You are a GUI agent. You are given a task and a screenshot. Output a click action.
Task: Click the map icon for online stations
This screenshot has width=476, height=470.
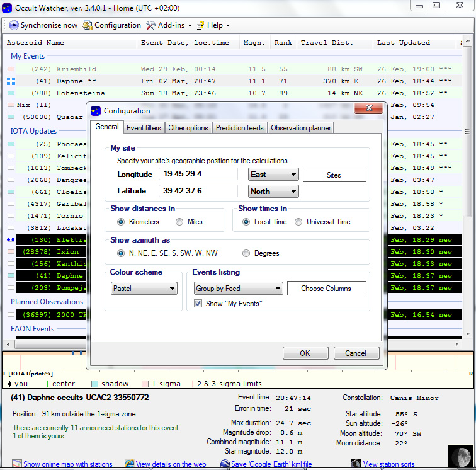pyautogui.click(x=17, y=464)
